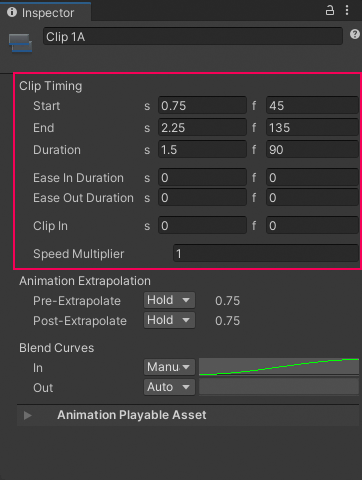Select the Ease In Duration seconds field
This screenshot has height=480, width=362.
tap(202, 178)
